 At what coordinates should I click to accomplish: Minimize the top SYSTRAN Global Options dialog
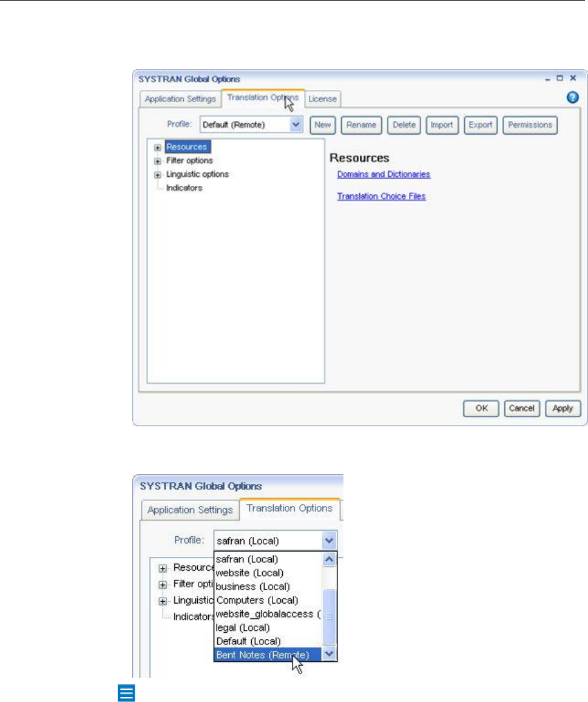pos(547,79)
